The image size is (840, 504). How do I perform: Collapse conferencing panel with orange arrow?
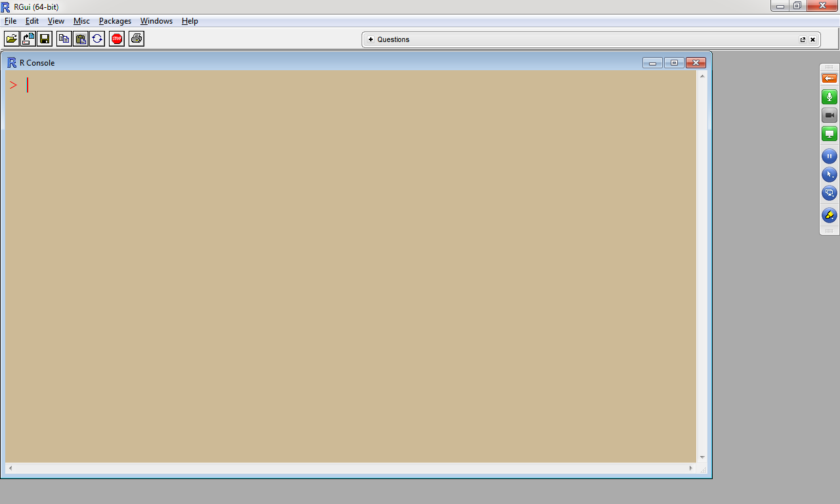(x=829, y=78)
